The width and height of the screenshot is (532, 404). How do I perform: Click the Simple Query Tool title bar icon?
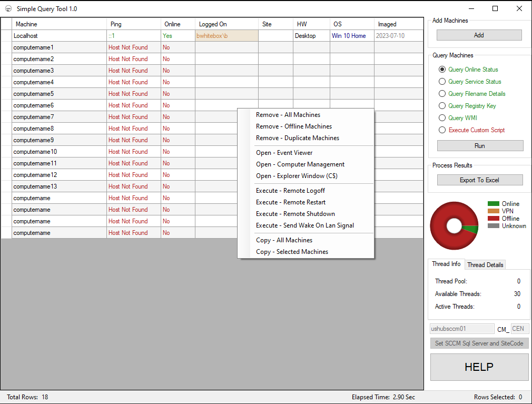8,8
